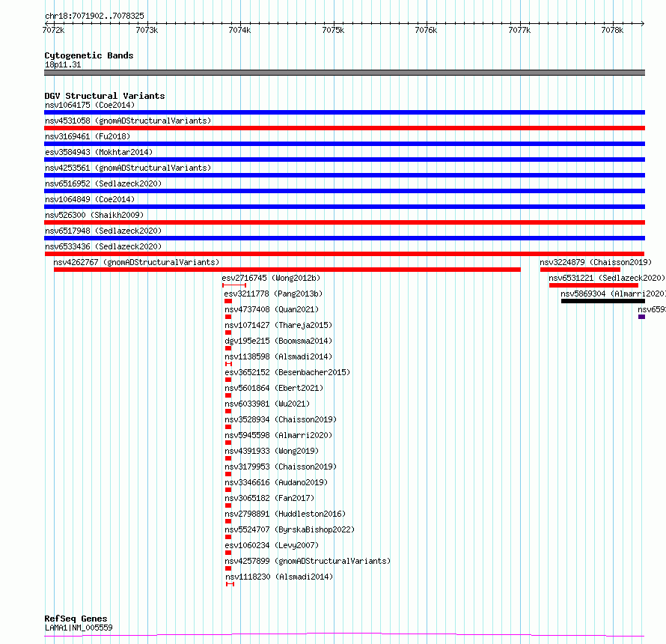Click the gray 18p11.31 cytoband bar
This screenshot has width=666, height=644.
pyautogui.click(x=344, y=73)
